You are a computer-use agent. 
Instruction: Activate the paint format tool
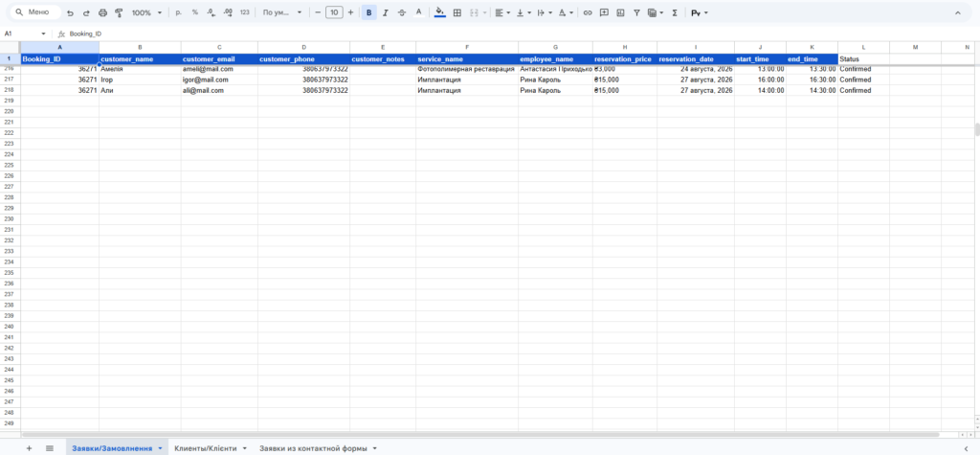point(119,12)
